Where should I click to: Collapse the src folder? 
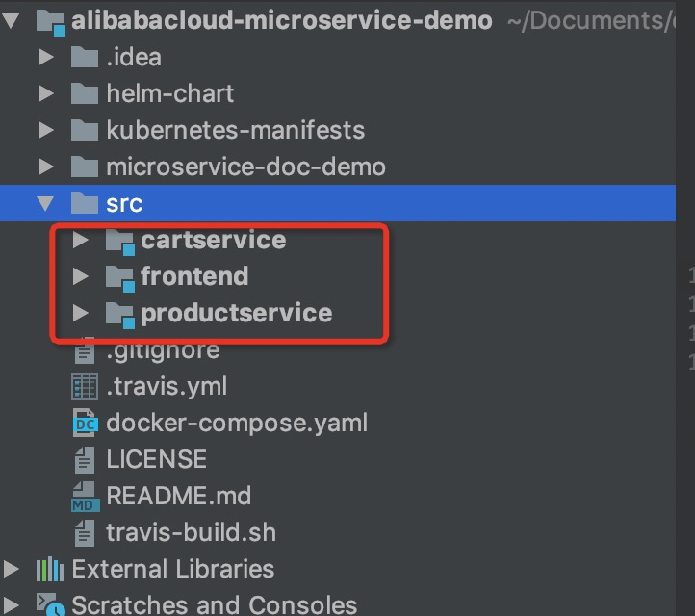point(45,204)
